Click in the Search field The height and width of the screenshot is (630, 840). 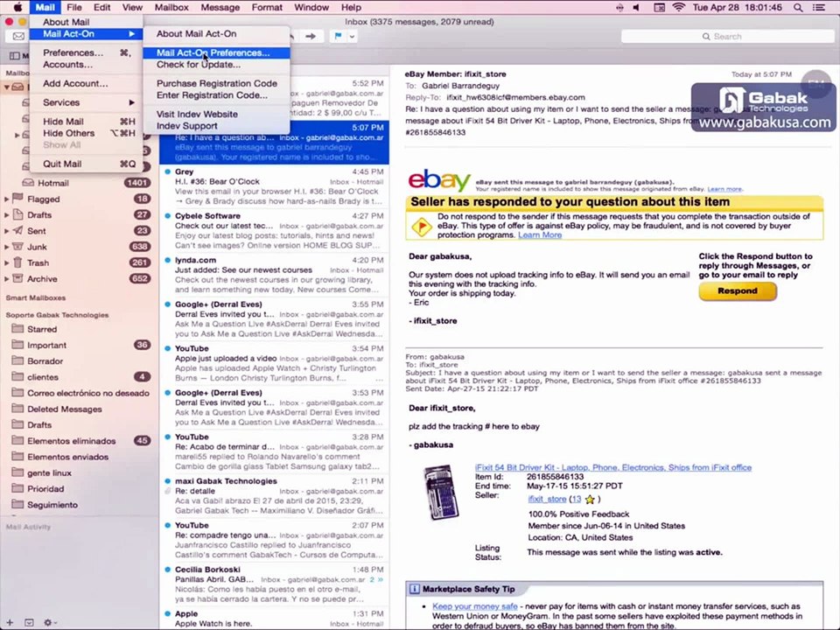tap(727, 37)
